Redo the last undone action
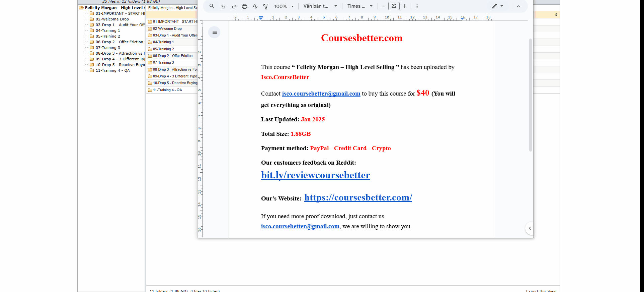The image size is (644, 292). [x=234, y=6]
